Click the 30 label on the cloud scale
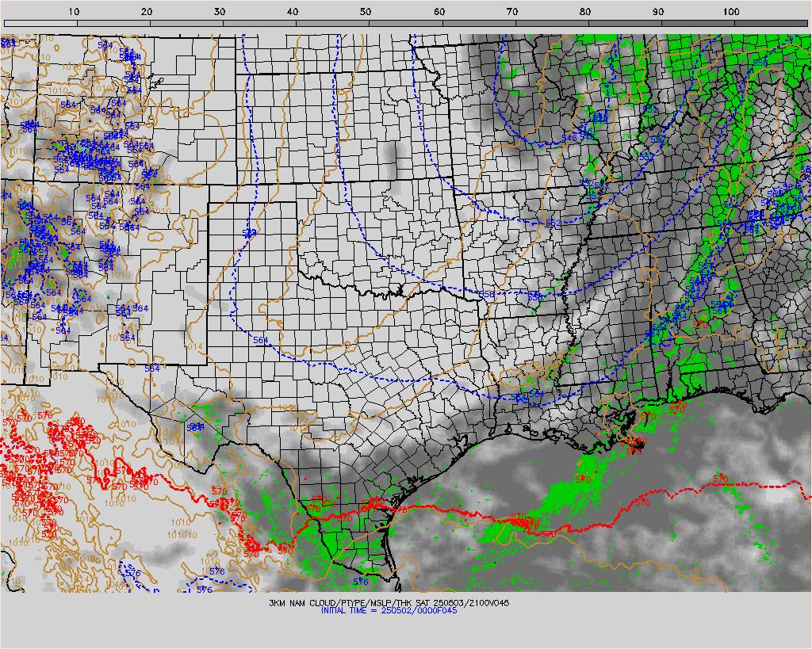812x649 pixels. (x=220, y=11)
